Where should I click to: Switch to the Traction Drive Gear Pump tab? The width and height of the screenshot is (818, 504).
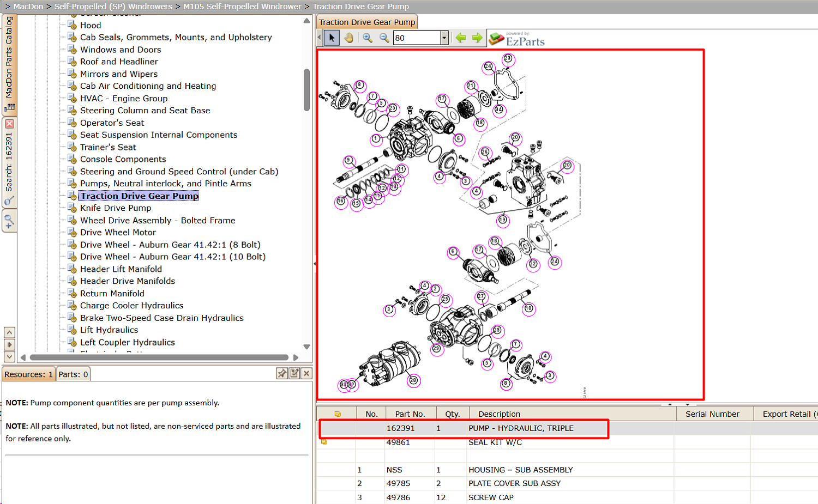367,22
